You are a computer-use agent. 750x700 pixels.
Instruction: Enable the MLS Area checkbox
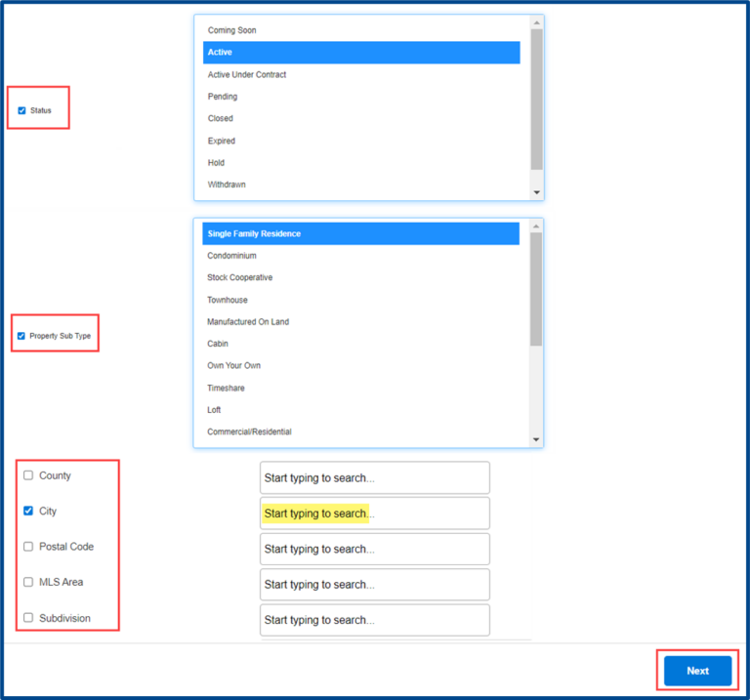coord(28,582)
